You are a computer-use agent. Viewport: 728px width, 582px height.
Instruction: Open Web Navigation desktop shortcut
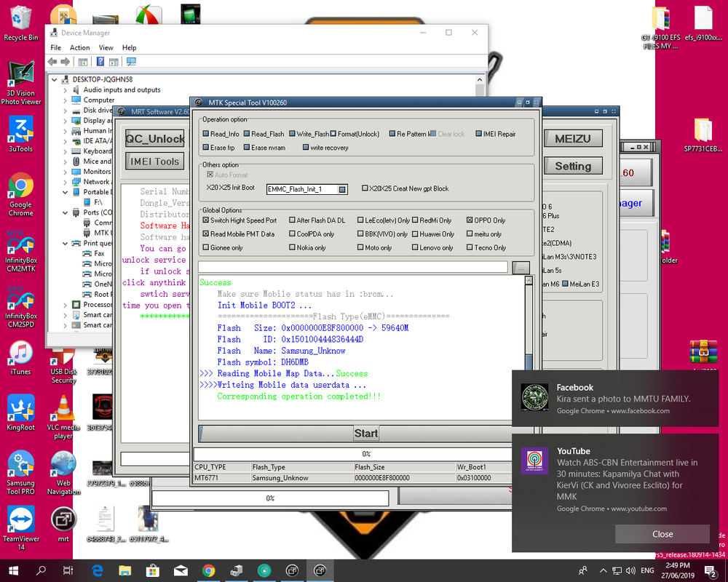click(x=63, y=472)
